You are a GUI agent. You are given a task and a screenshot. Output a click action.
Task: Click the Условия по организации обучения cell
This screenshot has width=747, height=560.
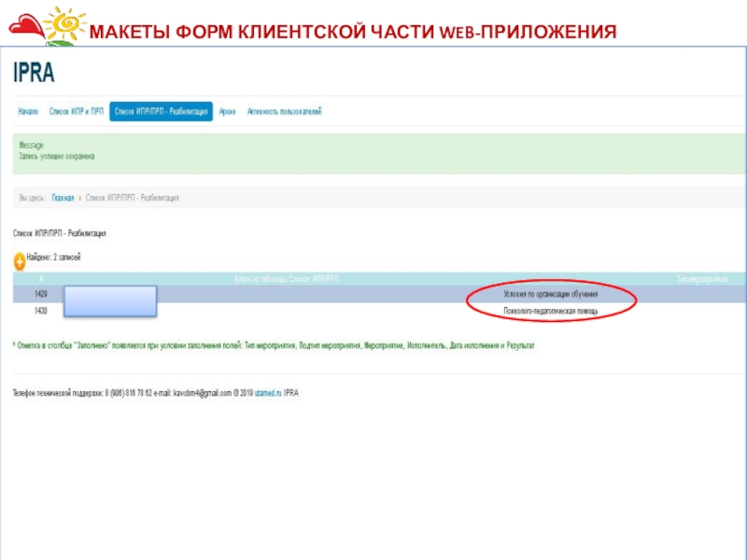tap(550, 294)
